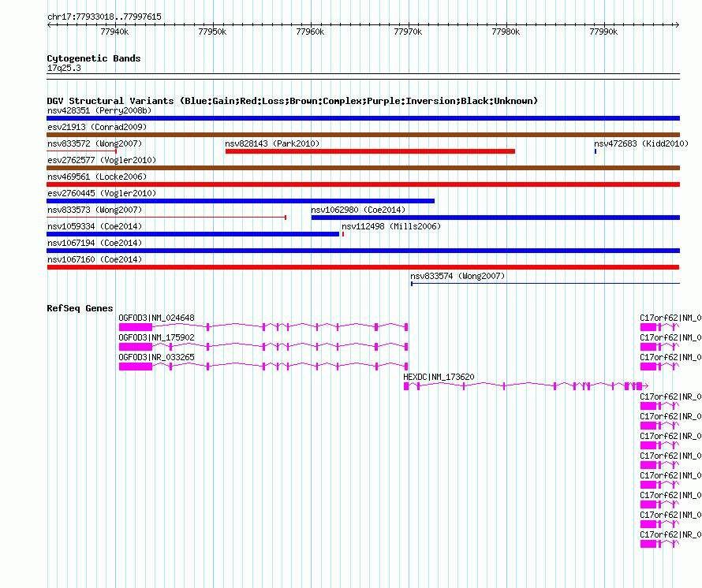Screen dimensions: 702x588
Task: Click the chr17:77933018..77997615 coordinate label
Action: (x=104, y=17)
